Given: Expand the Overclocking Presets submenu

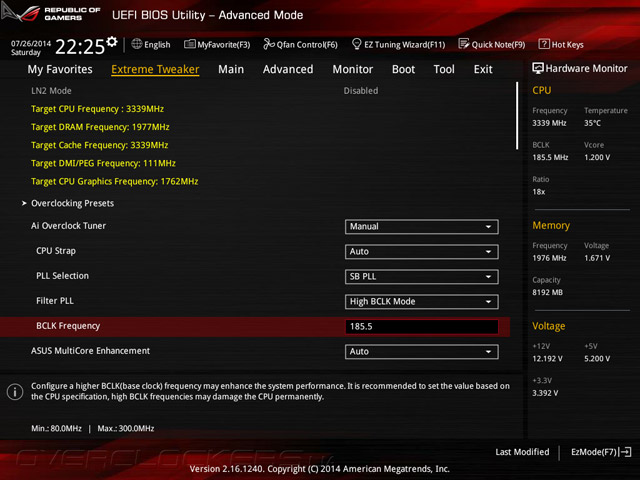Looking at the screenshot, I should click(72, 203).
